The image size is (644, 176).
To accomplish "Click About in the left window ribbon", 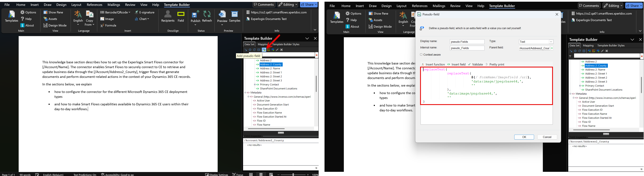I will click(27, 25).
